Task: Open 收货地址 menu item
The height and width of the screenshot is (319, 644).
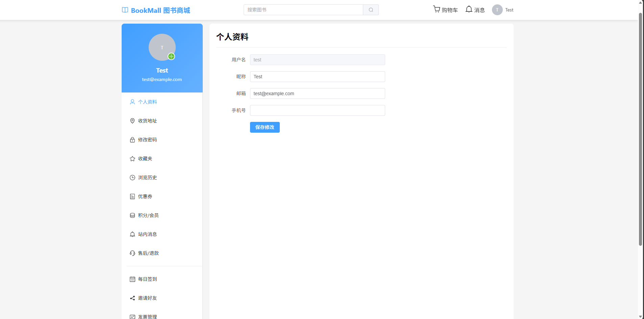Action: pyautogui.click(x=162, y=121)
